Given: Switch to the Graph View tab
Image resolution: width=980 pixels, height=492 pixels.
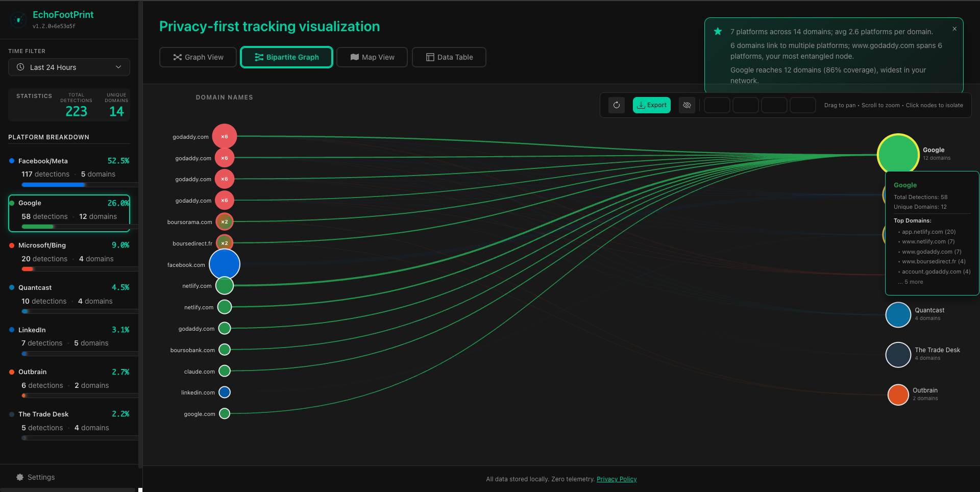Looking at the screenshot, I should tap(198, 57).
